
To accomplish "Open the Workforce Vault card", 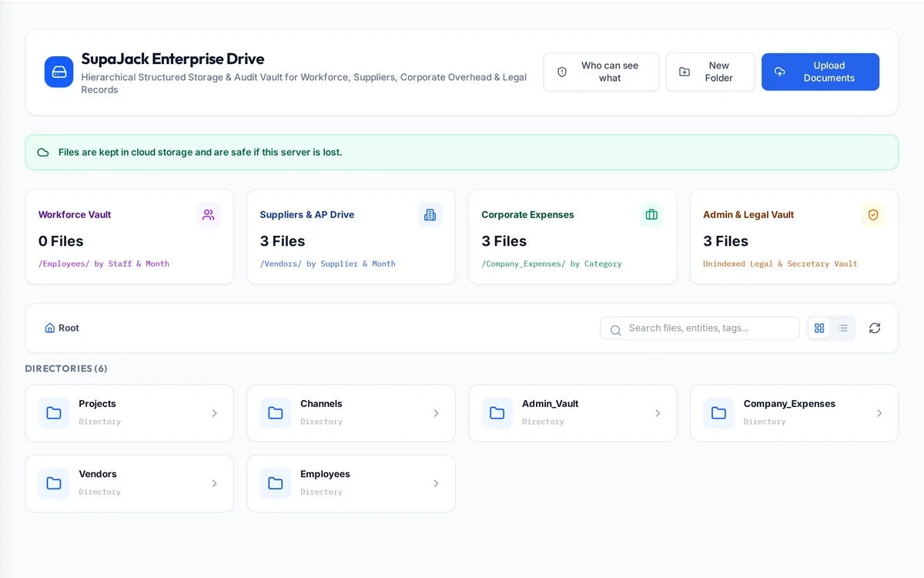I will (129, 237).
